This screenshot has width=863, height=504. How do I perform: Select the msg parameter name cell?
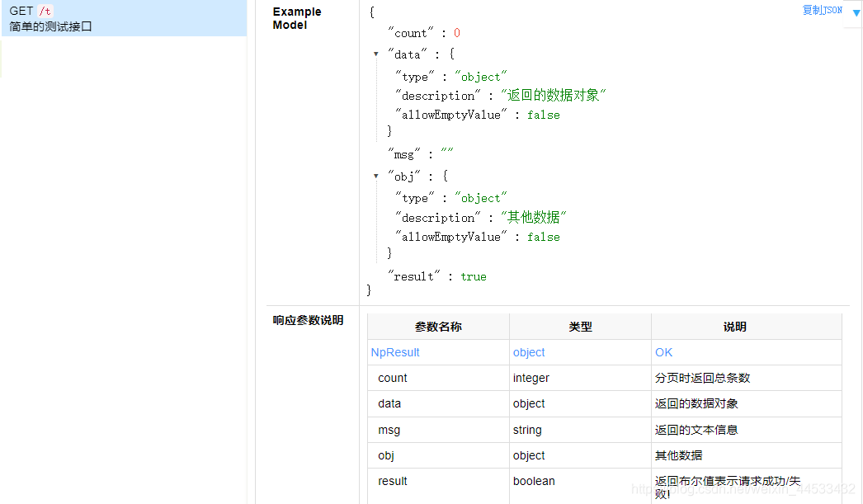tap(439, 430)
